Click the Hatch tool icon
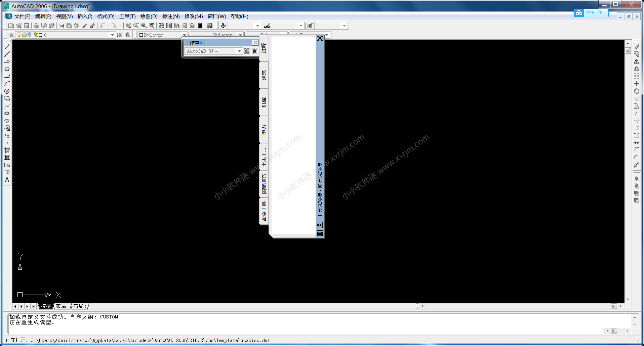This screenshot has height=346, width=644. 7,150
